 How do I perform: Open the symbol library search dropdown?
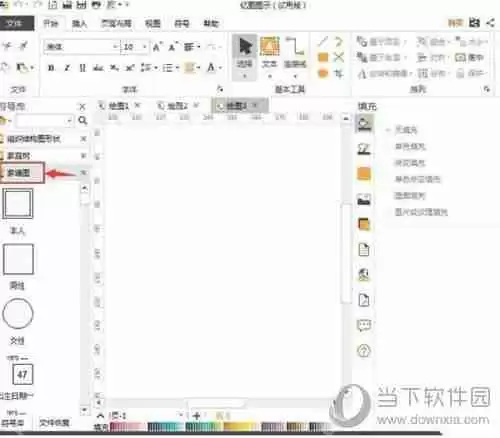coord(69,120)
